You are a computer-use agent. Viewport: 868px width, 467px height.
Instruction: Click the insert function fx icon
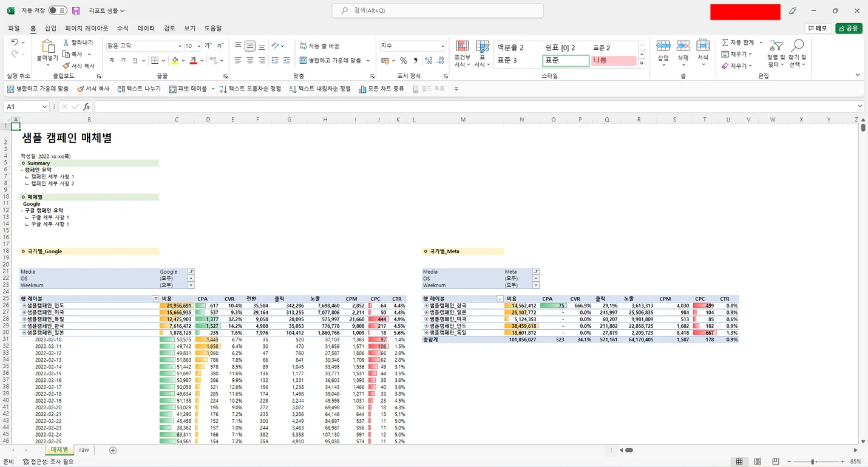pyautogui.click(x=87, y=106)
